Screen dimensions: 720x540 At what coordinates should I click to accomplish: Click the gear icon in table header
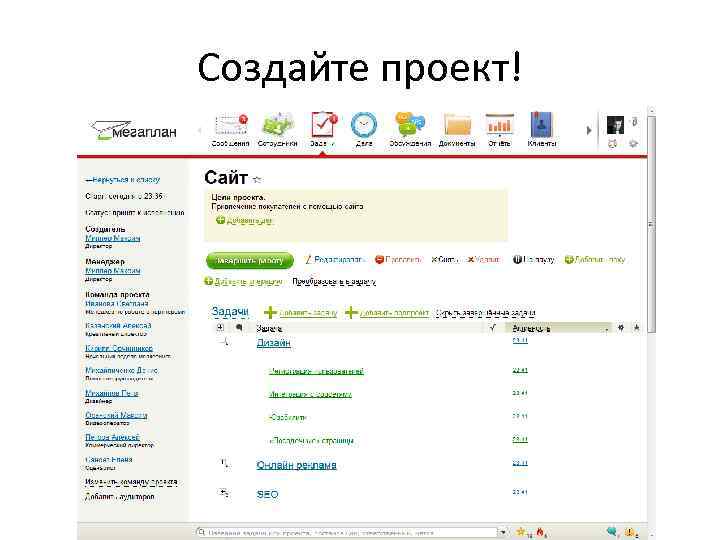(x=621, y=328)
